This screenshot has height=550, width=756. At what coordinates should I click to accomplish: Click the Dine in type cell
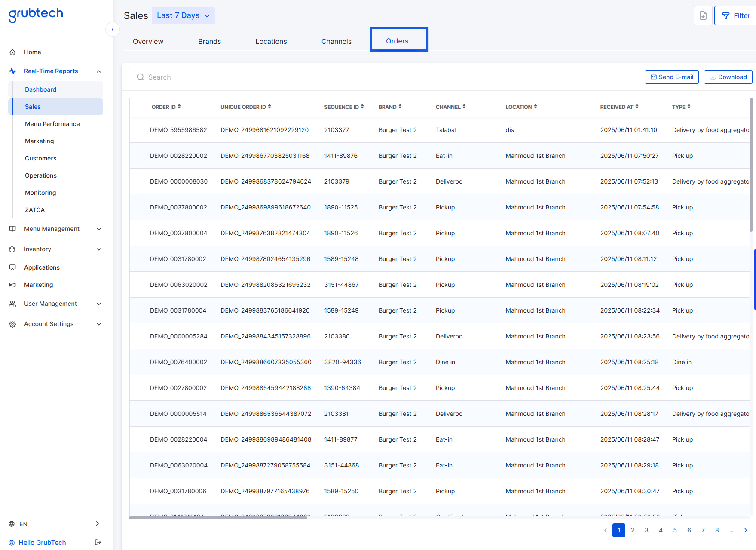pyautogui.click(x=682, y=362)
